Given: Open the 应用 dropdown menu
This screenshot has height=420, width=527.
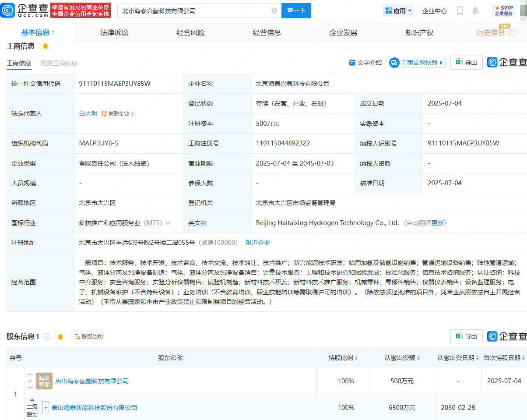Looking at the screenshot, I should point(398,11).
